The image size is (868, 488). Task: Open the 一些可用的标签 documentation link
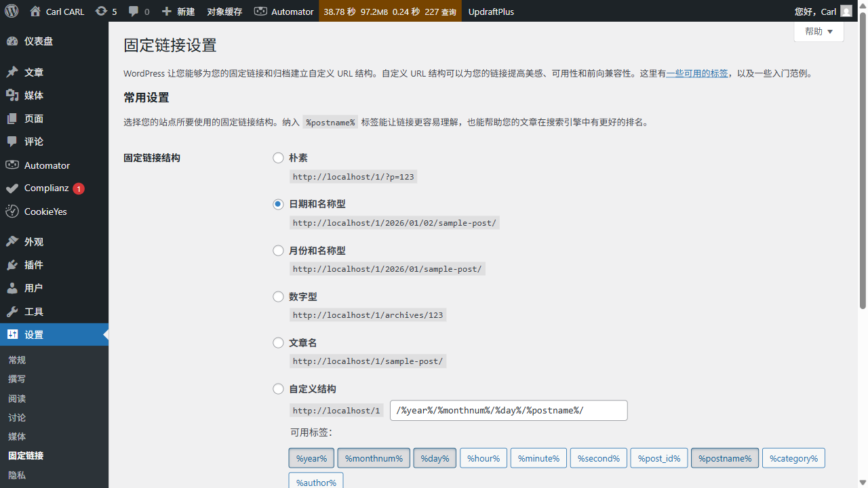pyautogui.click(x=697, y=73)
